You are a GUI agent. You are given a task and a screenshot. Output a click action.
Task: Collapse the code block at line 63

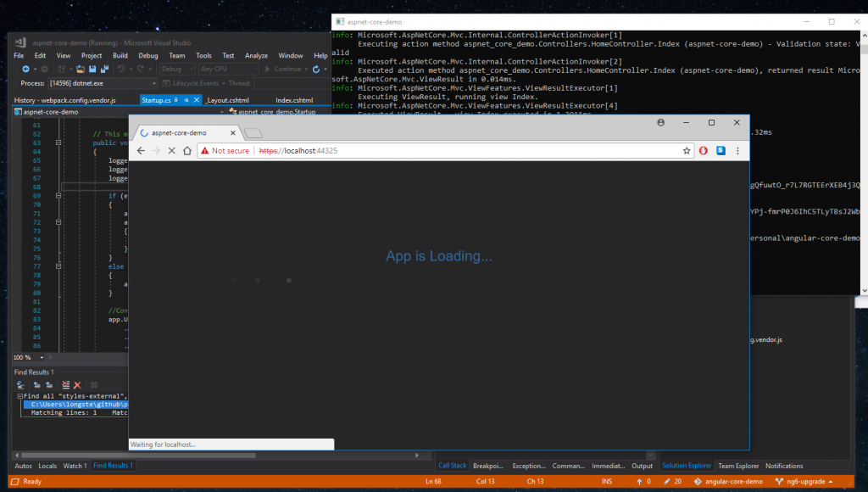[58, 143]
